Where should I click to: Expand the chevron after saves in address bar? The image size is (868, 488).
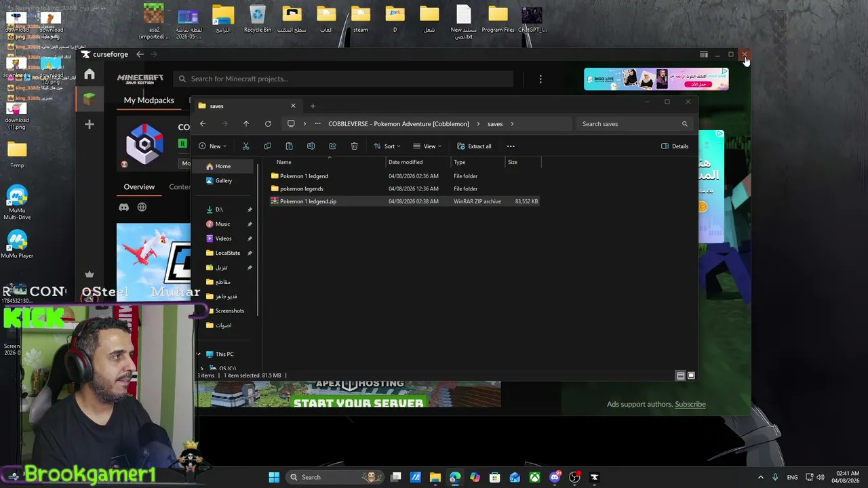pos(512,124)
